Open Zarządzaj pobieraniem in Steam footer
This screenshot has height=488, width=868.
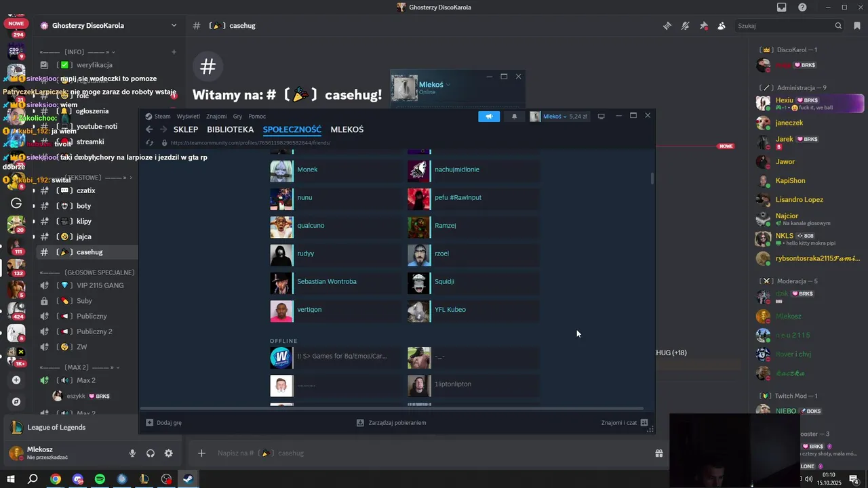tap(391, 423)
